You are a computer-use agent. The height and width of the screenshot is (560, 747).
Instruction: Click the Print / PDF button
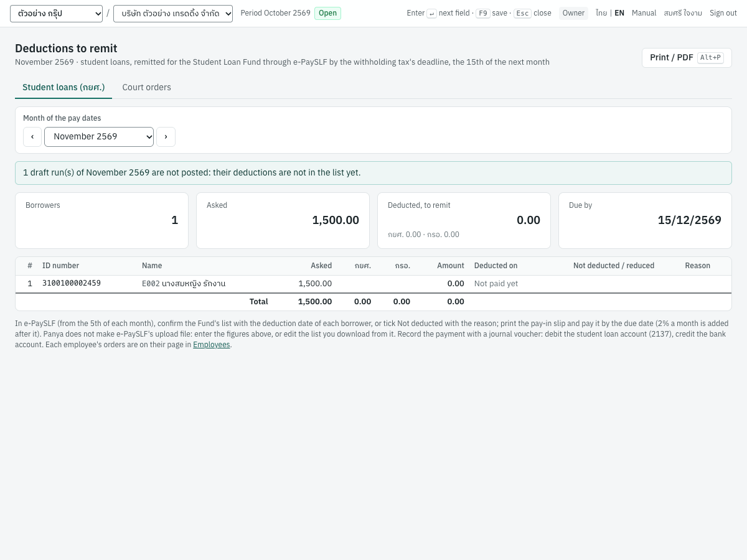click(x=687, y=58)
